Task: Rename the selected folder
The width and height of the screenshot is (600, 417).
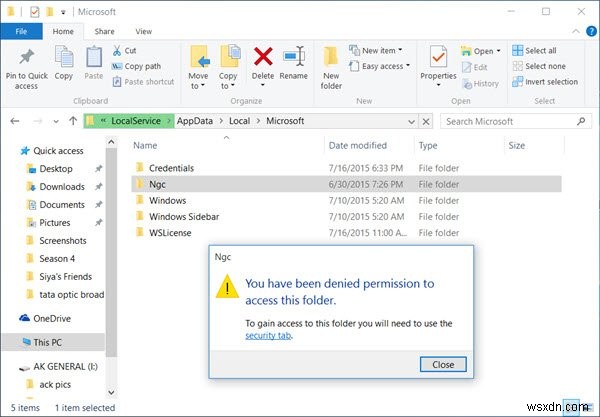Action: pos(293,64)
